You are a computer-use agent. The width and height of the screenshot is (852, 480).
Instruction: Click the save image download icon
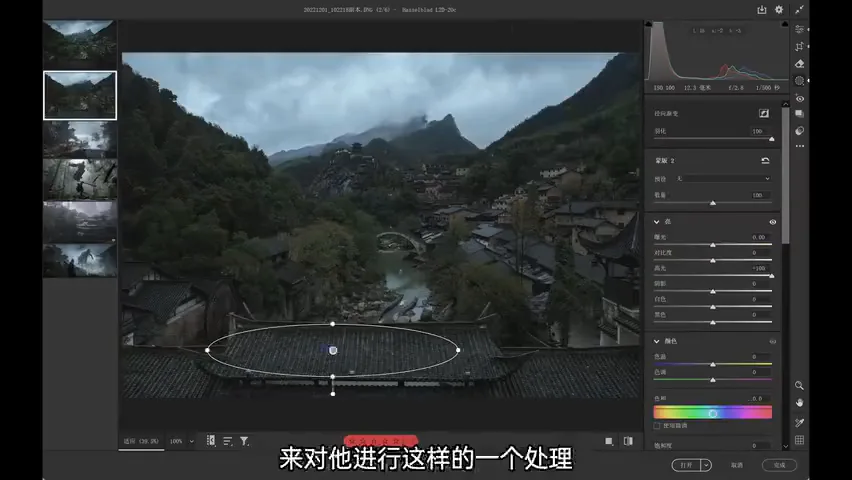(x=762, y=10)
